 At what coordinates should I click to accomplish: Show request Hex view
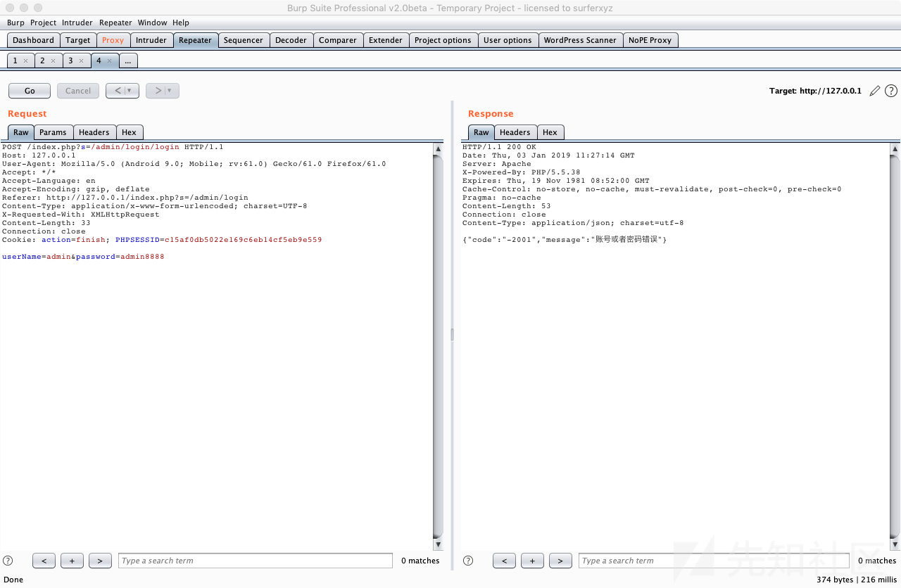point(129,132)
